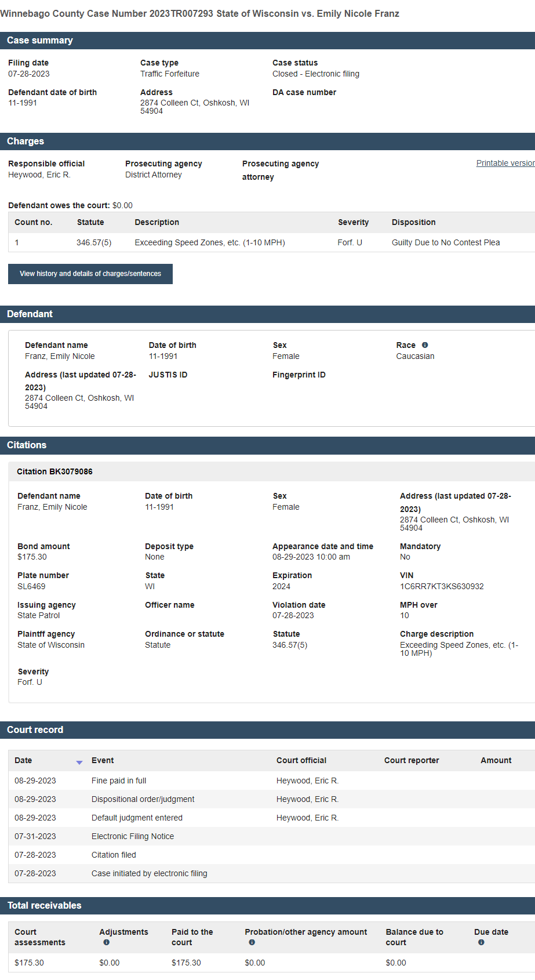
Task: Click the Citations section header
Action: coord(267,445)
